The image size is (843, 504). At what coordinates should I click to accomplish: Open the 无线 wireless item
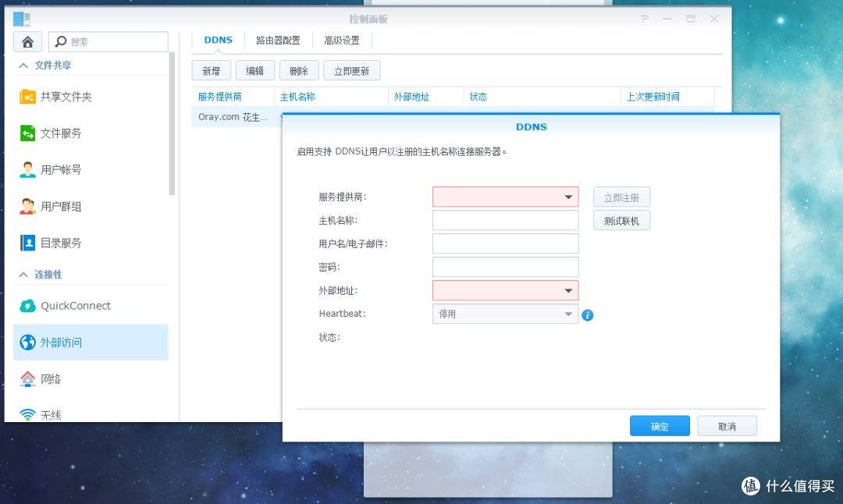pos(91,414)
